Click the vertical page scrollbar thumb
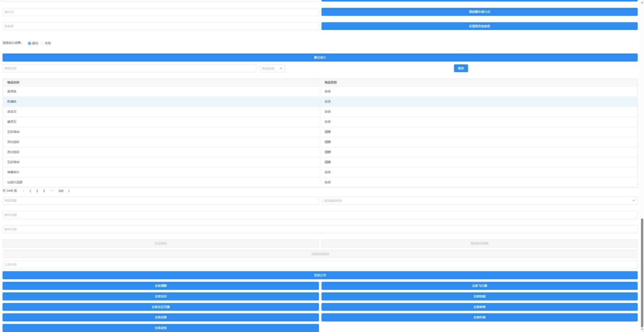Viewport: 644px width, 332px height. [642, 273]
